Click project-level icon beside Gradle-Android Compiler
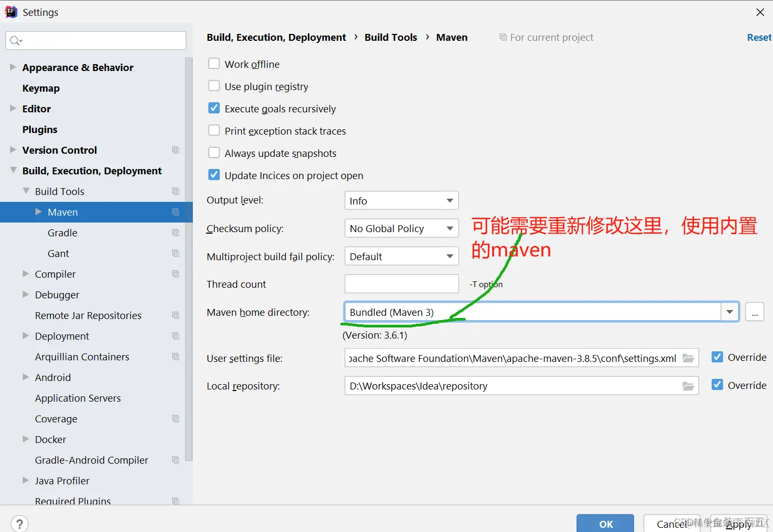This screenshot has height=532, width=773. (176, 460)
